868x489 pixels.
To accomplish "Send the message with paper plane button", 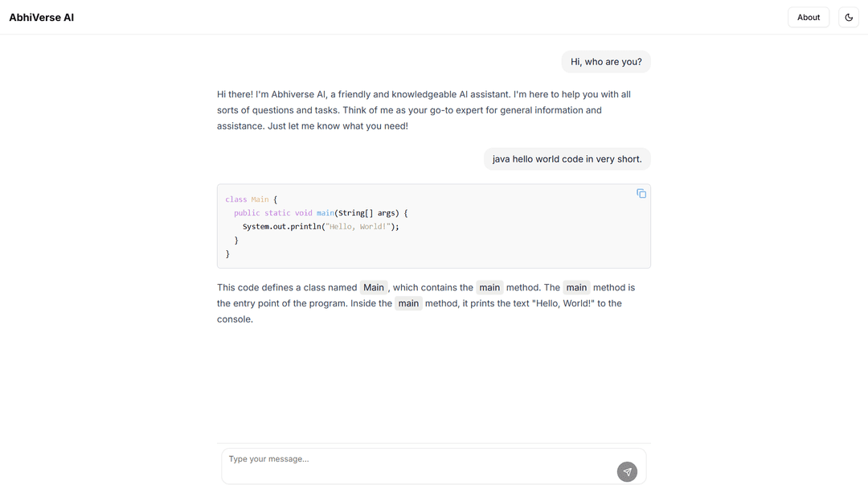I will tap(627, 472).
